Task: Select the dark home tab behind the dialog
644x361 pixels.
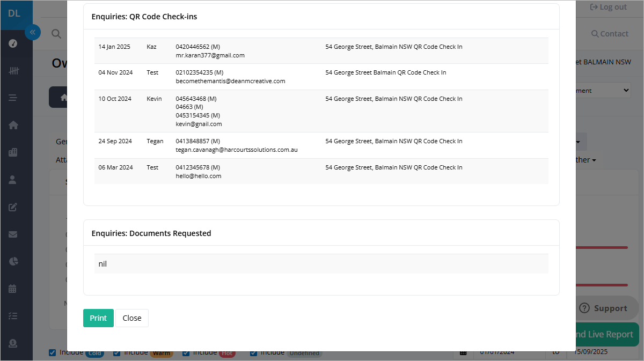Action: click(x=58, y=97)
